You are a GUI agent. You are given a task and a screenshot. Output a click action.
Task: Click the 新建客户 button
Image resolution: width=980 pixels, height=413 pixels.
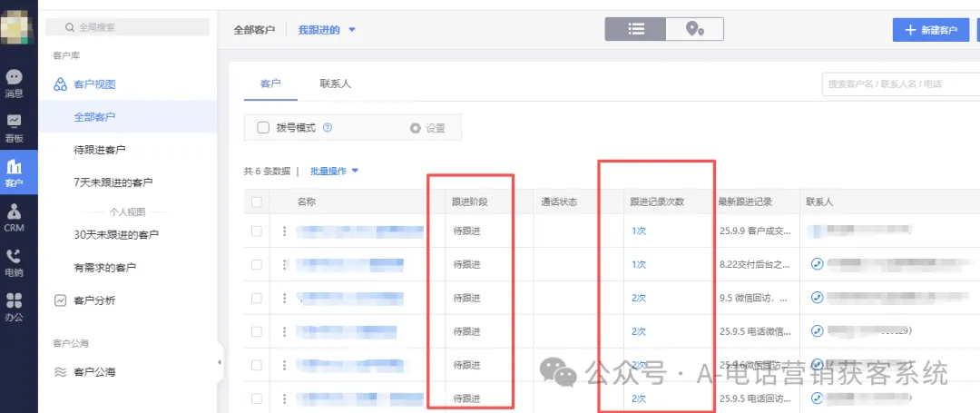[931, 30]
